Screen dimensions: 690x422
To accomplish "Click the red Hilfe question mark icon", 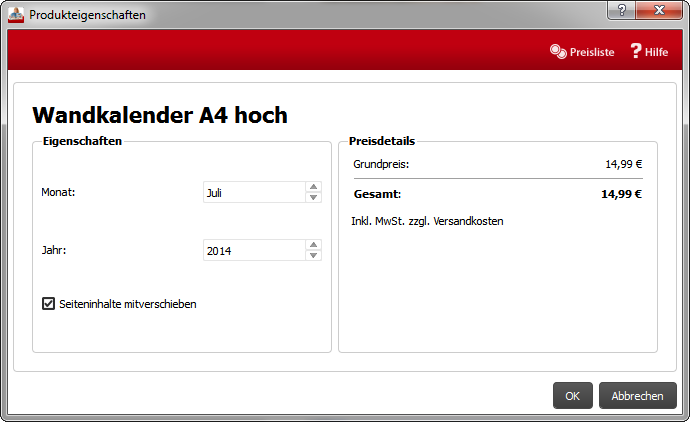I will [636, 51].
